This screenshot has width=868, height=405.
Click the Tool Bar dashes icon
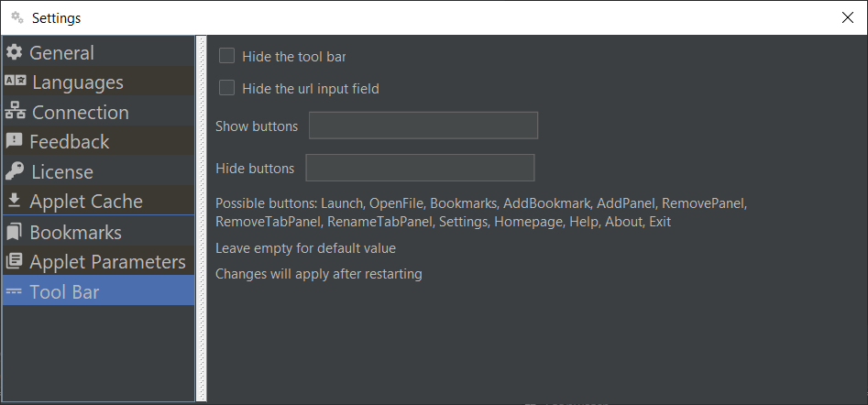[14, 291]
